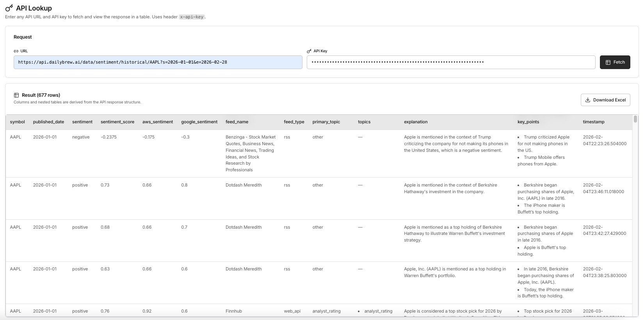Click the Fetch button

(615, 62)
